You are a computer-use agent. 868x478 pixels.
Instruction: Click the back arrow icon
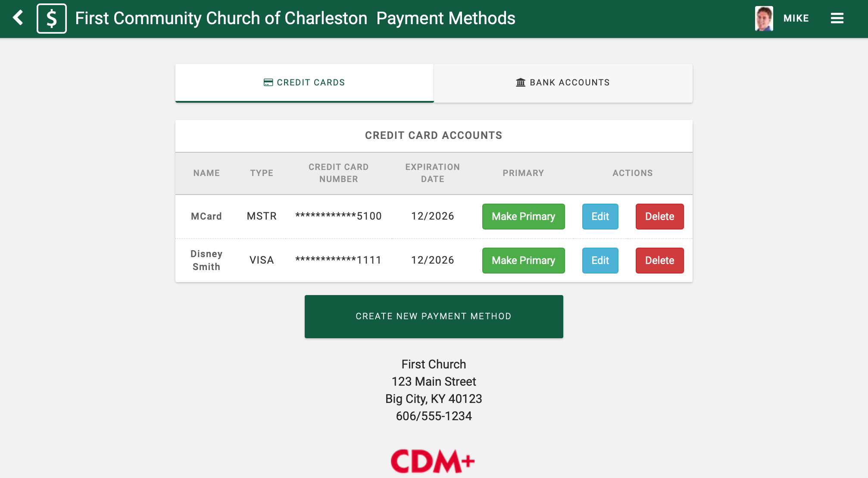[18, 18]
